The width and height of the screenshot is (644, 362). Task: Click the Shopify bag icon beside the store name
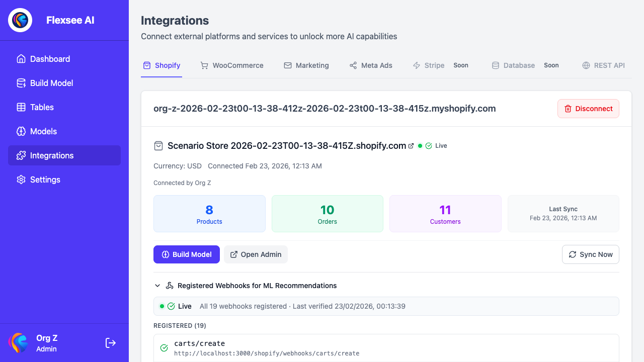(x=158, y=145)
